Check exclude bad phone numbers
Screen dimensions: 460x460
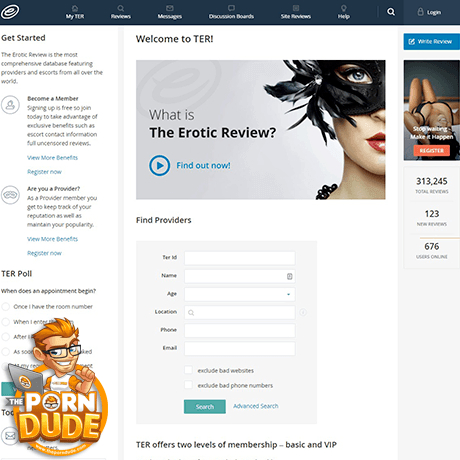point(188,385)
